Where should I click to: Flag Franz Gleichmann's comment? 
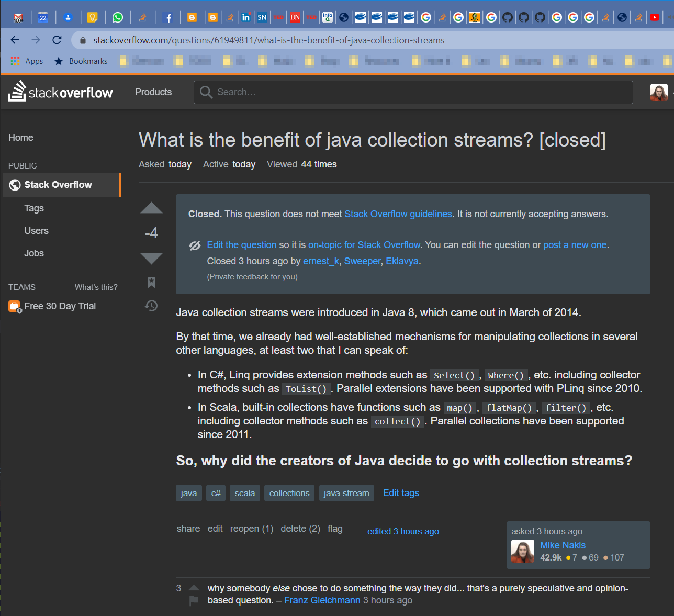tap(194, 600)
